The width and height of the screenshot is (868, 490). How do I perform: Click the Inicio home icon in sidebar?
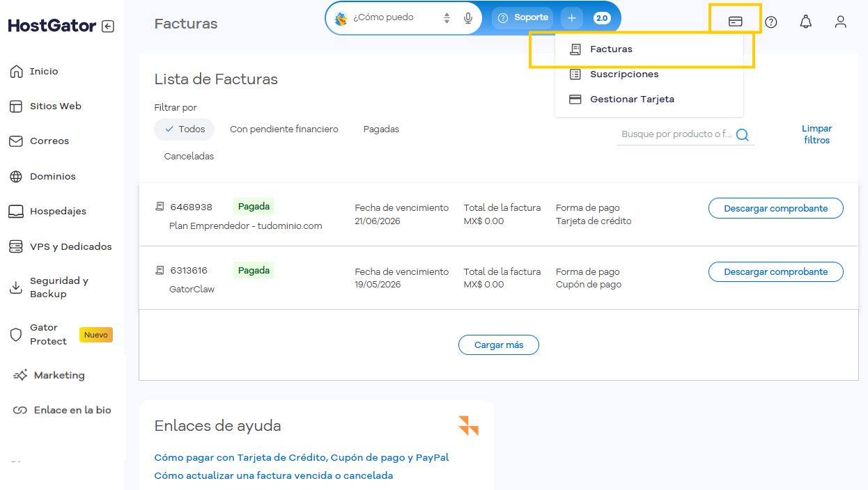coord(16,71)
